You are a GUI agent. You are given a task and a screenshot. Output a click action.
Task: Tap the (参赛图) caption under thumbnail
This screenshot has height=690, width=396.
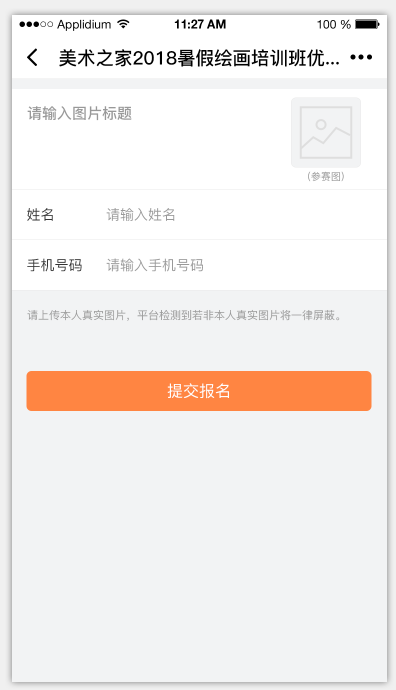326,176
